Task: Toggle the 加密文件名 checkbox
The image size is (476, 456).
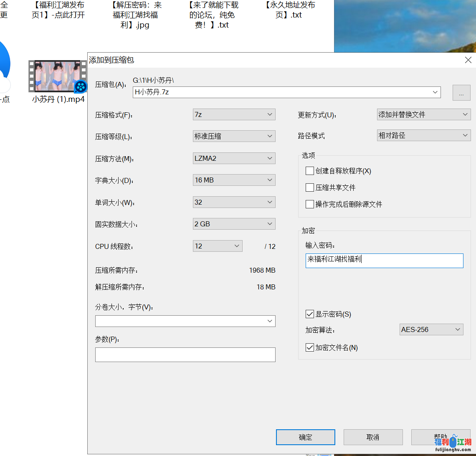Action: (310, 347)
